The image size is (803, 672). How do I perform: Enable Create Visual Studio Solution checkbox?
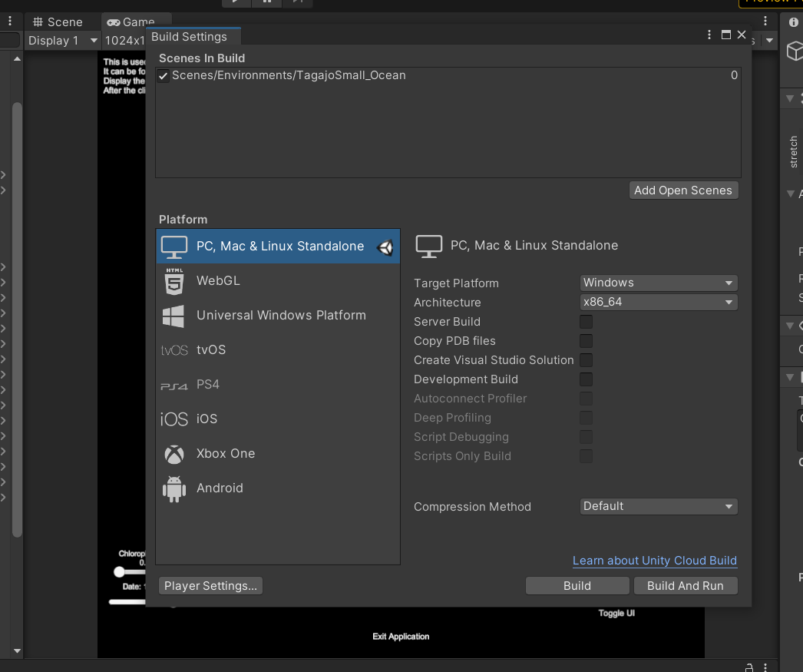point(586,360)
